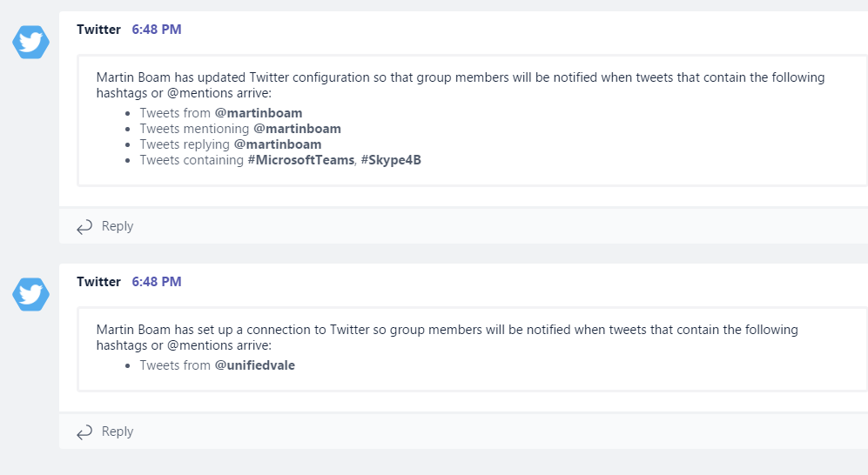Click @martinboam in the 'Tweets mentioning' line
The width and height of the screenshot is (868, 475).
[x=297, y=129]
